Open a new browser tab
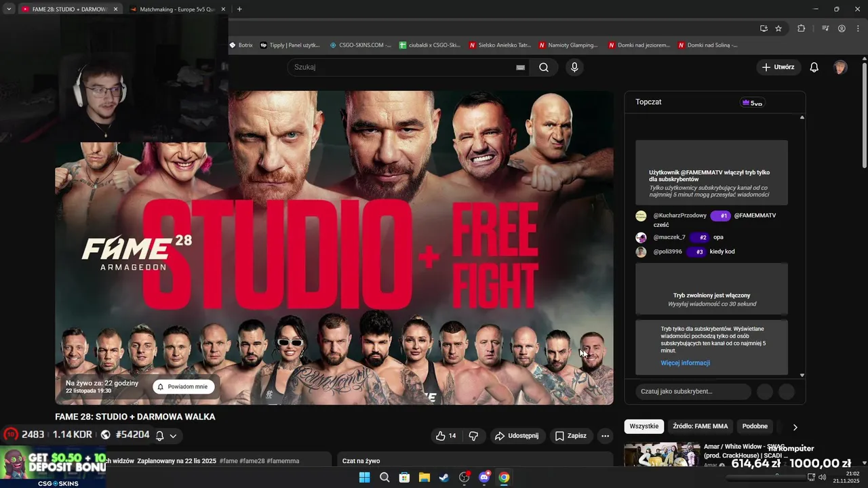Image resolution: width=868 pixels, height=488 pixels. click(x=239, y=9)
